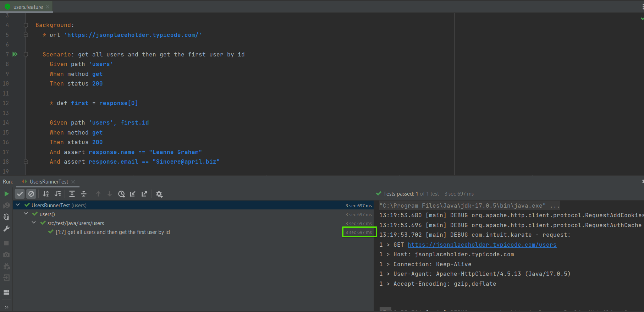Click the Exit icon in Run sidebar

pyautogui.click(x=6, y=278)
